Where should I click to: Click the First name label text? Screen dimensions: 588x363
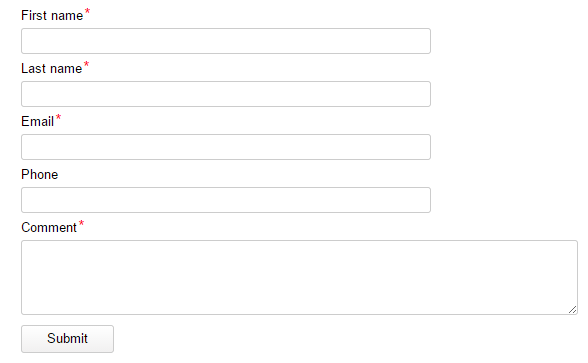pyautogui.click(x=52, y=16)
